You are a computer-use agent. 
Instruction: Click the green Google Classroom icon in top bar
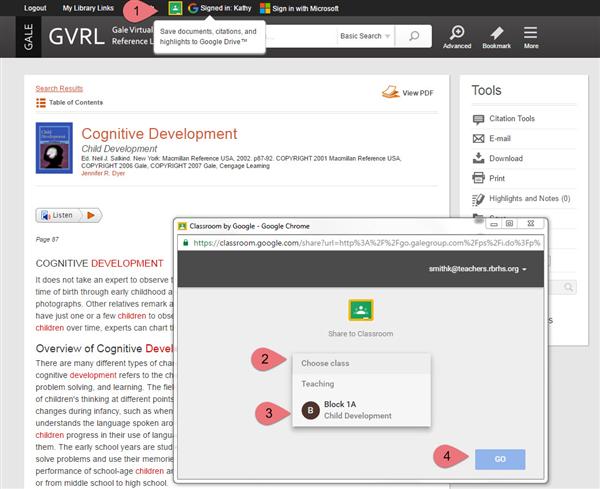[175, 8]
